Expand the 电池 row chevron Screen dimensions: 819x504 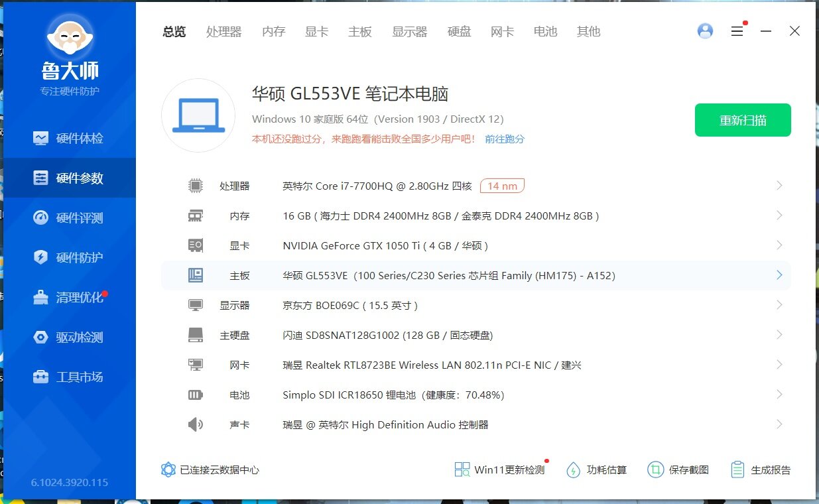pyautogui.click(x=779, y=395)
